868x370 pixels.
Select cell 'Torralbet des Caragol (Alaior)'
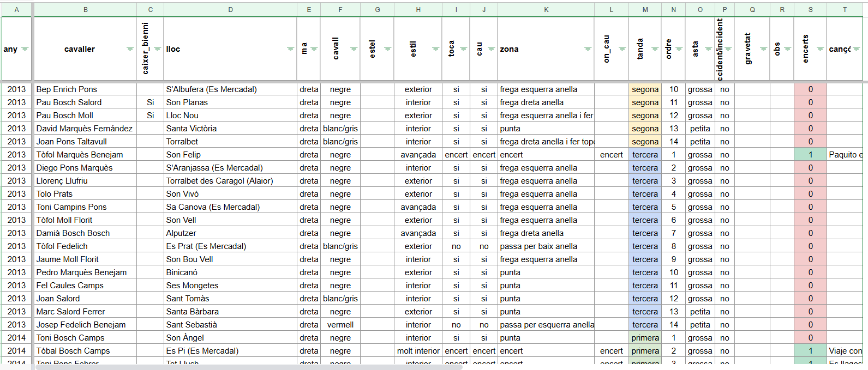point(230,181)
